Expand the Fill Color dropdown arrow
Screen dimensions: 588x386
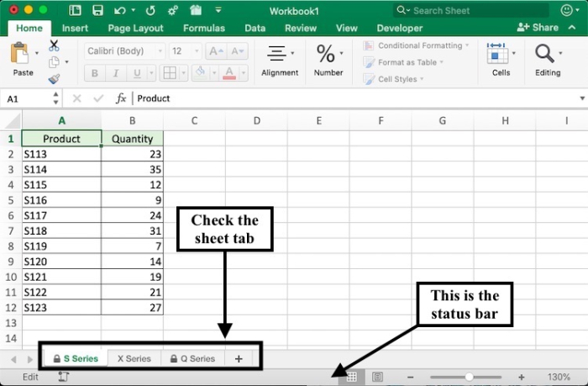coord(214,73)
